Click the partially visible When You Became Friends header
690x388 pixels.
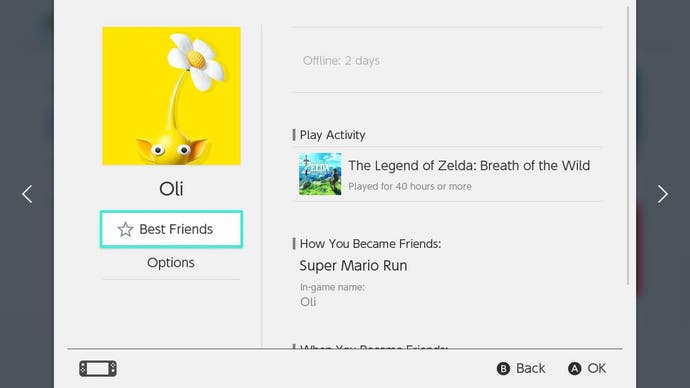pyautogui.click(x=373, y=346)
